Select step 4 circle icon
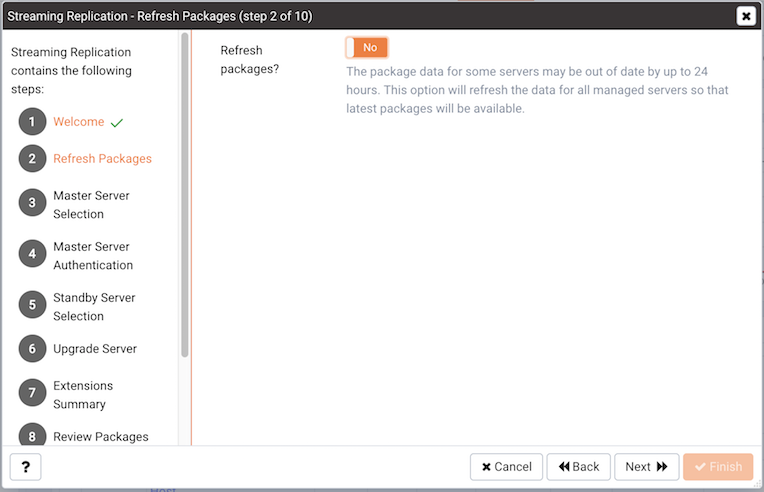Image resolution: width=764 pixels, height=492 pixels. tap(32, 253)
